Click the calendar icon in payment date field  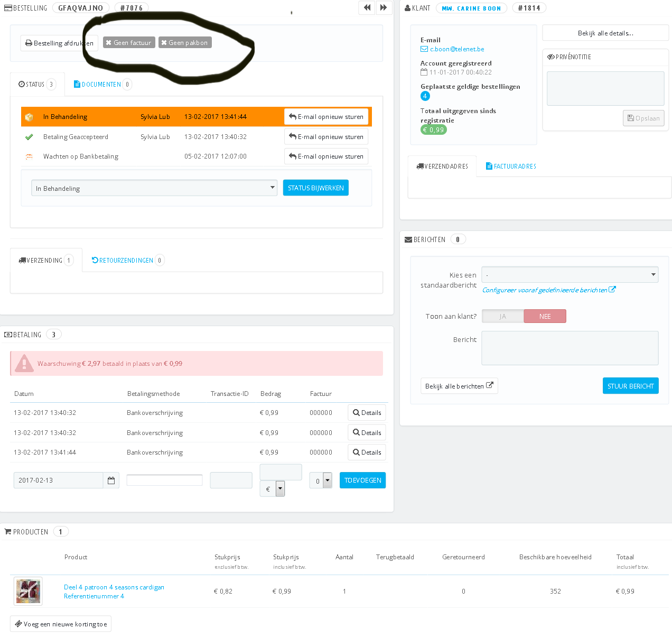[x=111, y=480]
